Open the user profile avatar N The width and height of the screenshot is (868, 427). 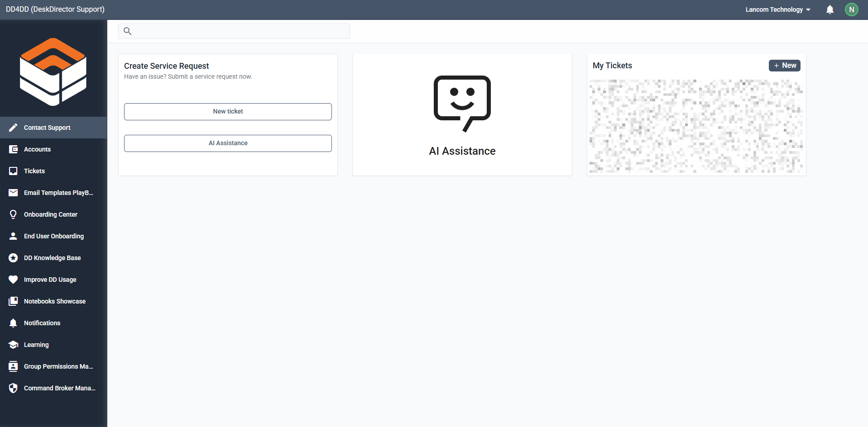coord(852,9)
